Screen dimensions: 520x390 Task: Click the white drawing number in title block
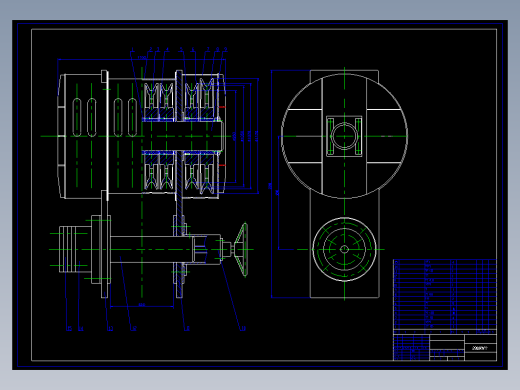coord(480,348)
